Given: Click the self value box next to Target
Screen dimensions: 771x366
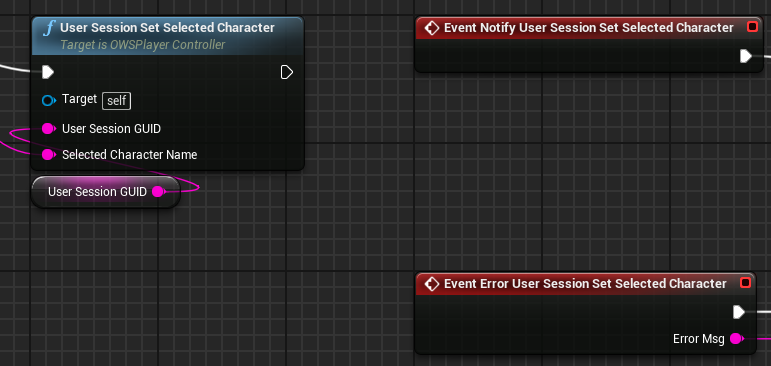Looking at the screenshot, I should (117, 101).
